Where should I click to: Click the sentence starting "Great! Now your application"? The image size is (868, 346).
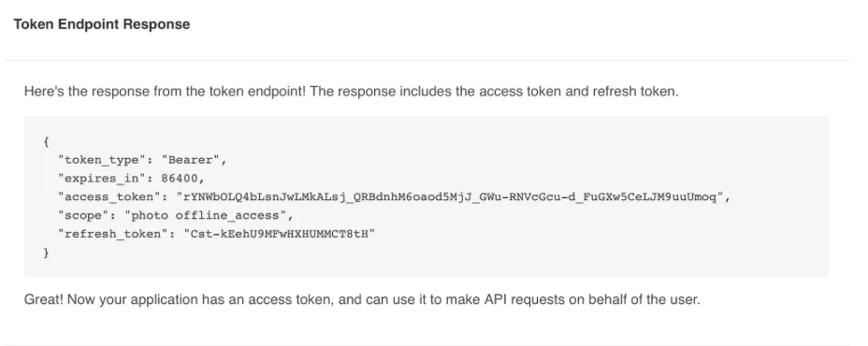362,299
